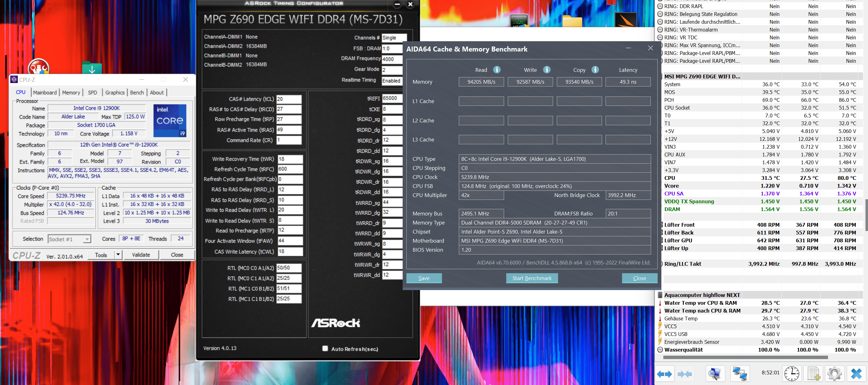The height and width of the screenshot is (385, 868).
Task: Click the CAS# Latency (tCL) value field
Action: (288, 99)
